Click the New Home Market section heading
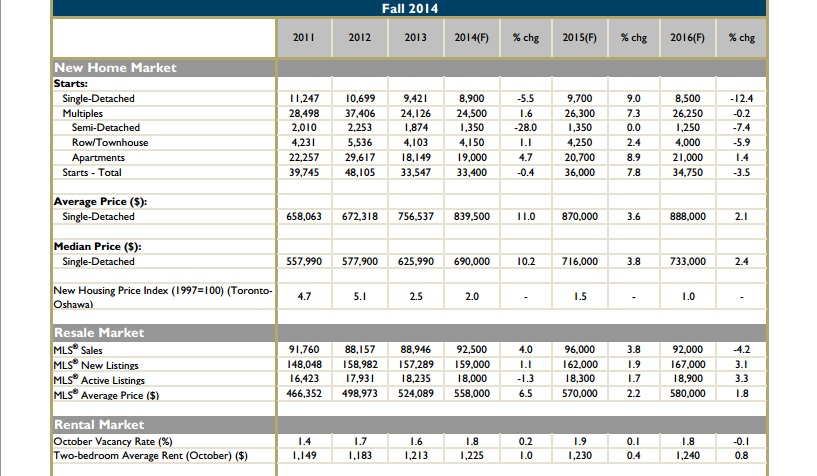817x476 pixels. pos(115,68)
